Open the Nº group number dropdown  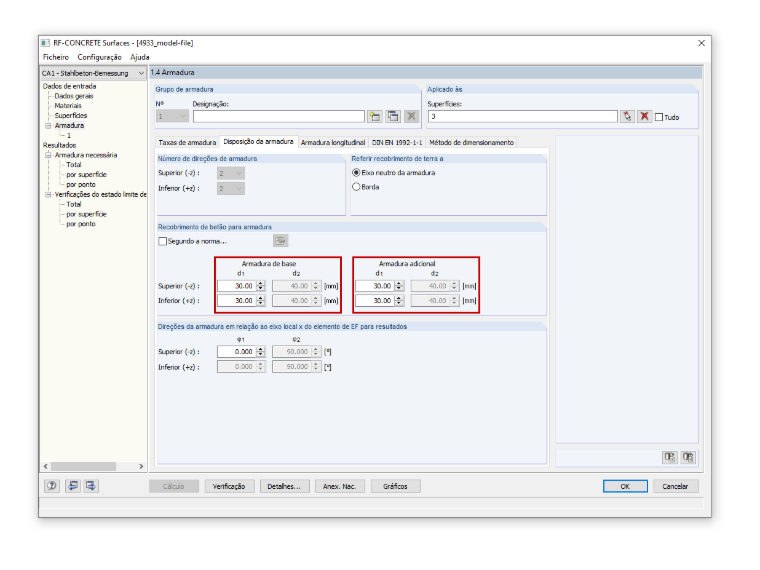[183, 116]
